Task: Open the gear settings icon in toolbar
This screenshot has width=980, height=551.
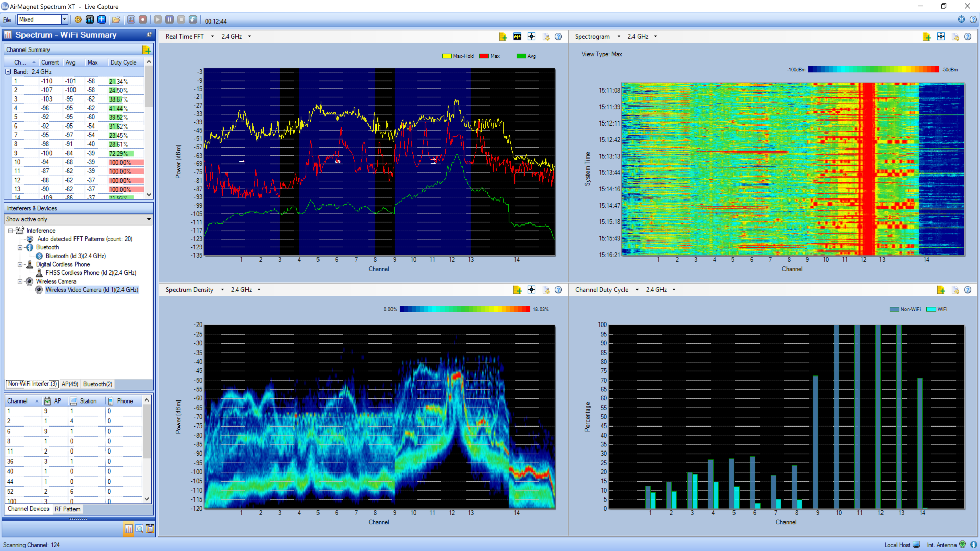Action: [78, 20]
